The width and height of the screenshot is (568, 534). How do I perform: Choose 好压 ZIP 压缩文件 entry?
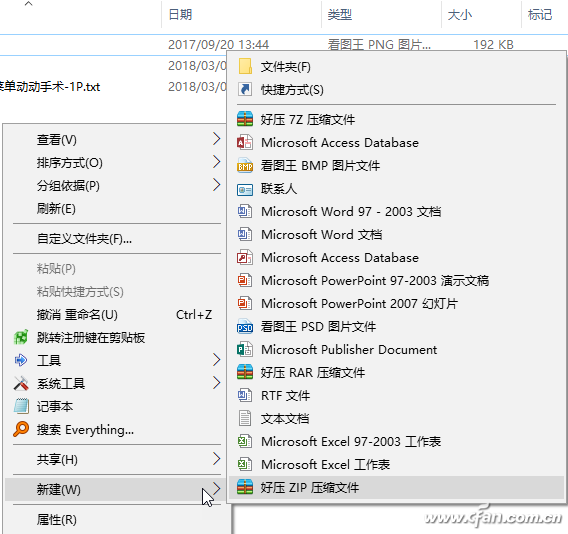point(397,488)
